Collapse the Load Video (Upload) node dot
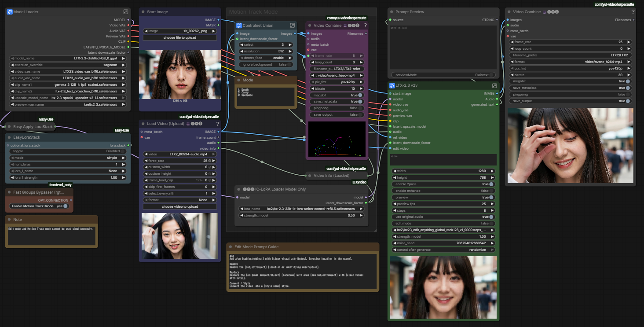This screenshot has width=644, height=327. [143, 124]
